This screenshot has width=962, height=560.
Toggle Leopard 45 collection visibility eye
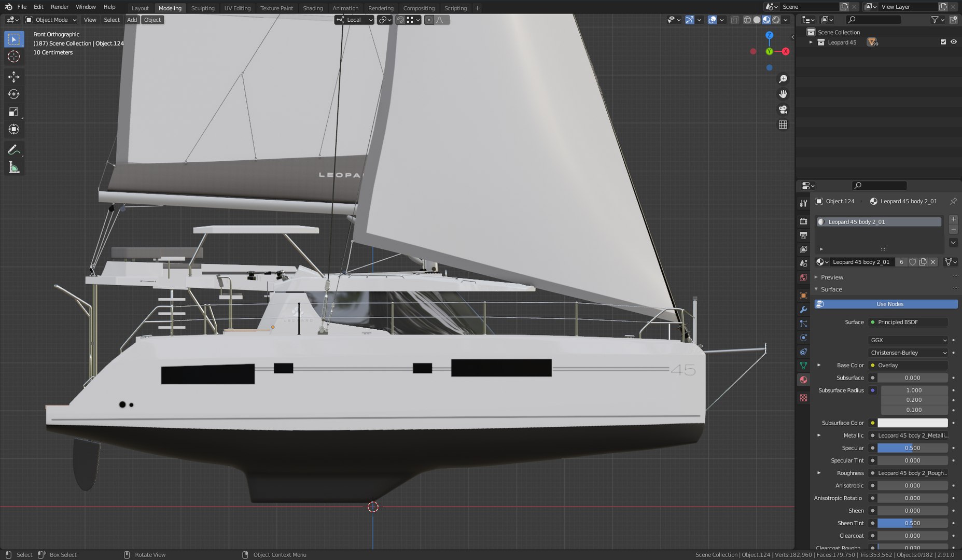point(953,42)
